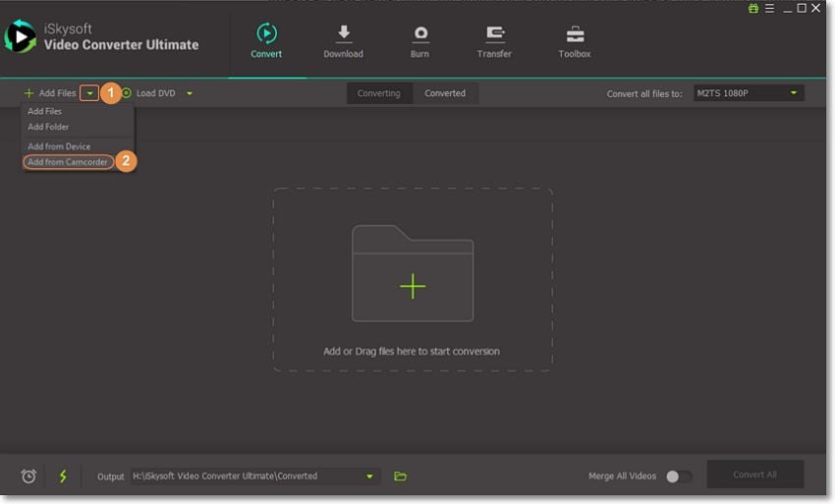
Task: Click the gift box icon in title bar
Action: pyautogui.click(x=753, y=8)
